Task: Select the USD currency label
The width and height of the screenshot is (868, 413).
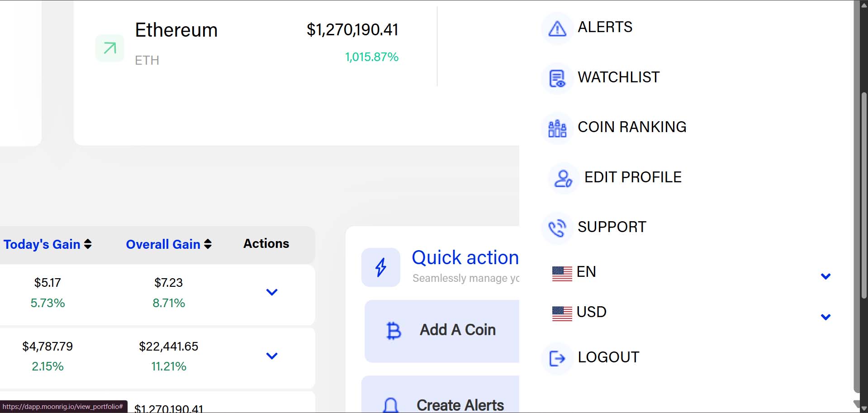Action: 592,312
